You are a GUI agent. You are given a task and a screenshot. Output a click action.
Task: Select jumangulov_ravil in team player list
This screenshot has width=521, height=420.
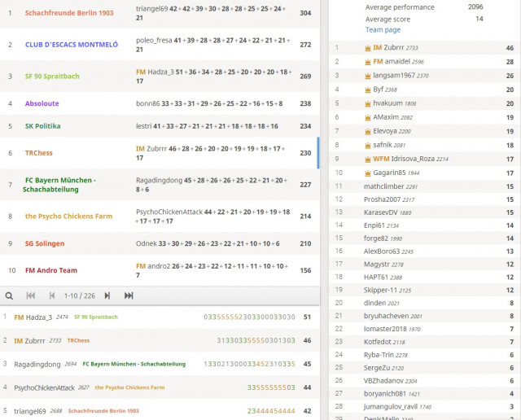point(389,407)
